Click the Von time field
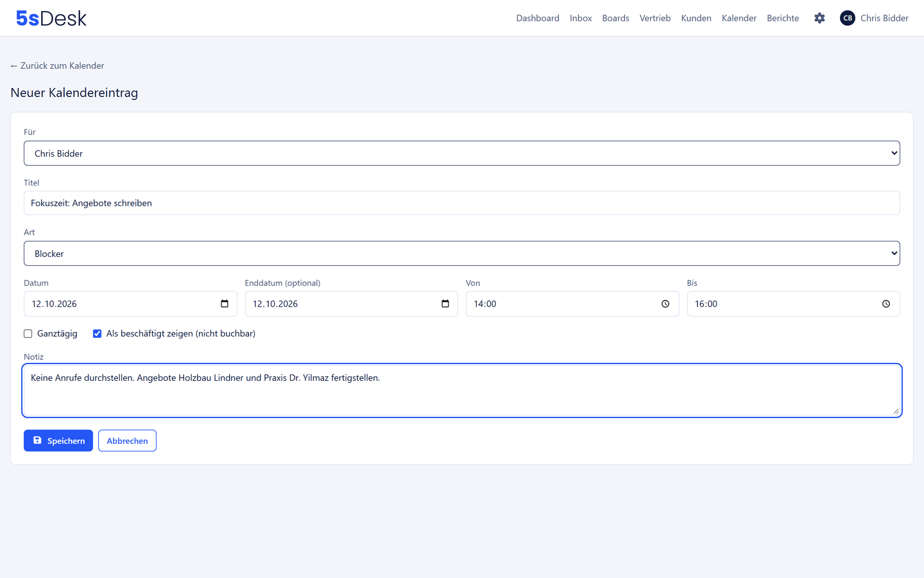Image resolution: width=924 pixels, height=578 pixels. pyautogui.click(x=572, y=304)
